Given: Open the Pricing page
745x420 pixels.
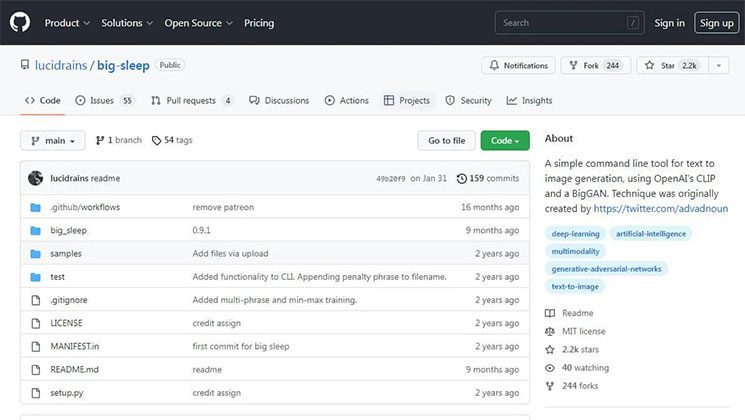Looking at the screenshot, I should tap(259, 23).
